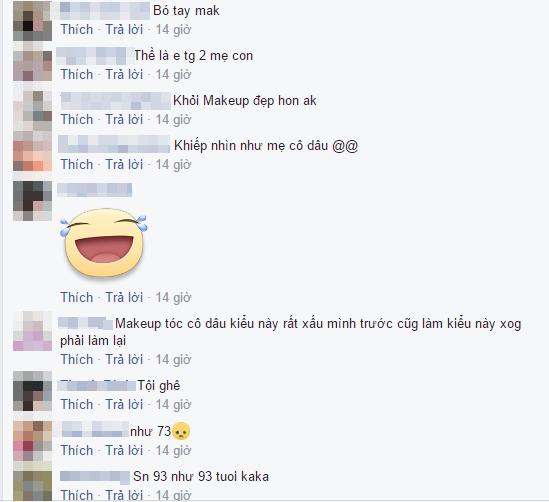Open avatar beside 'Tội ghê' comment
549x502 pixels.
33,391
